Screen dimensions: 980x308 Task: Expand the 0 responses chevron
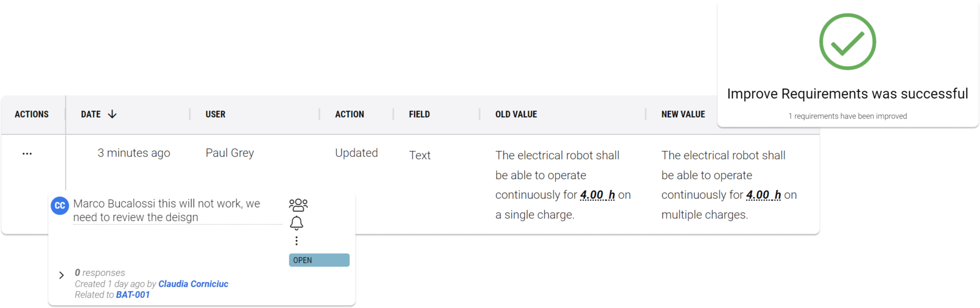tap(61, 275)
